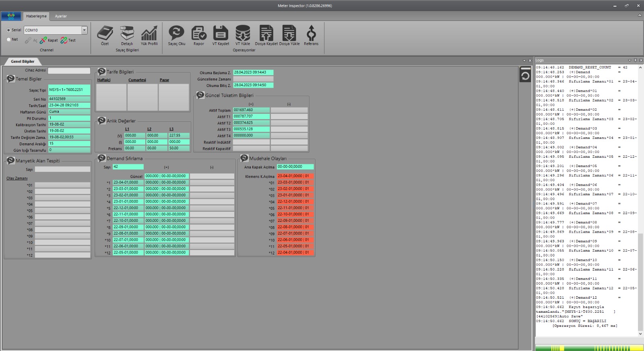Open Yük Profili chart icon
This screenshot has width=644, height=351.
(x=149, y=33)
